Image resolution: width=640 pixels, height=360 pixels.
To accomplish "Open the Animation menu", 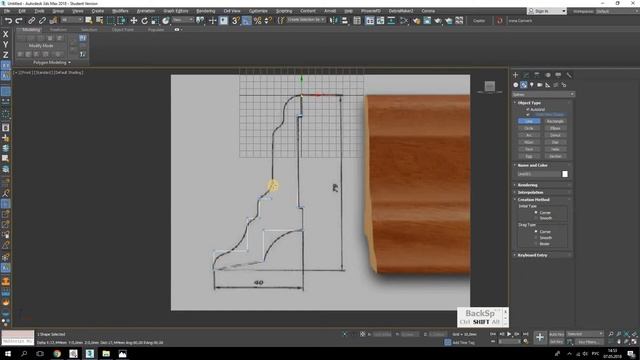I will pyautogui.click(x=146, y=11).
